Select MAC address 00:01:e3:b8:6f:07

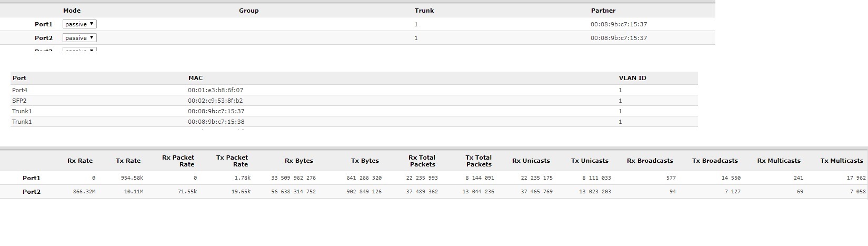pyautogui.click(x=216, y=90)
